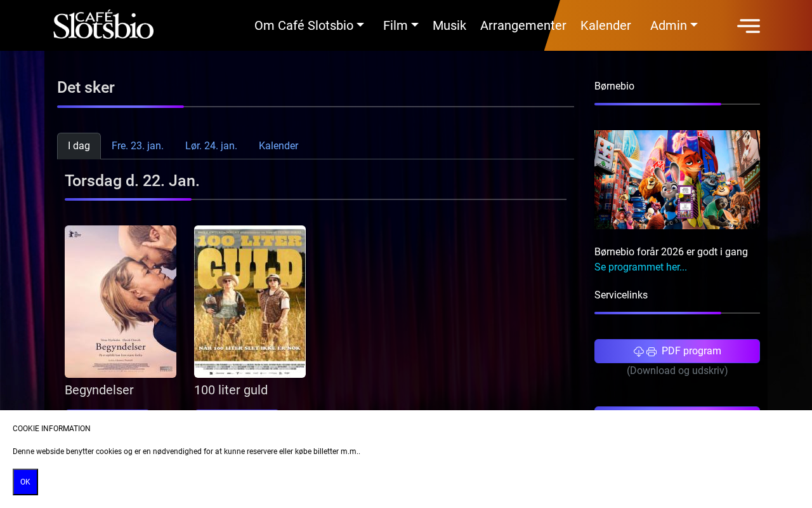Open the Begyndelser movie poster
Viewport: 812px width, 508px height.
pos(121,302)
